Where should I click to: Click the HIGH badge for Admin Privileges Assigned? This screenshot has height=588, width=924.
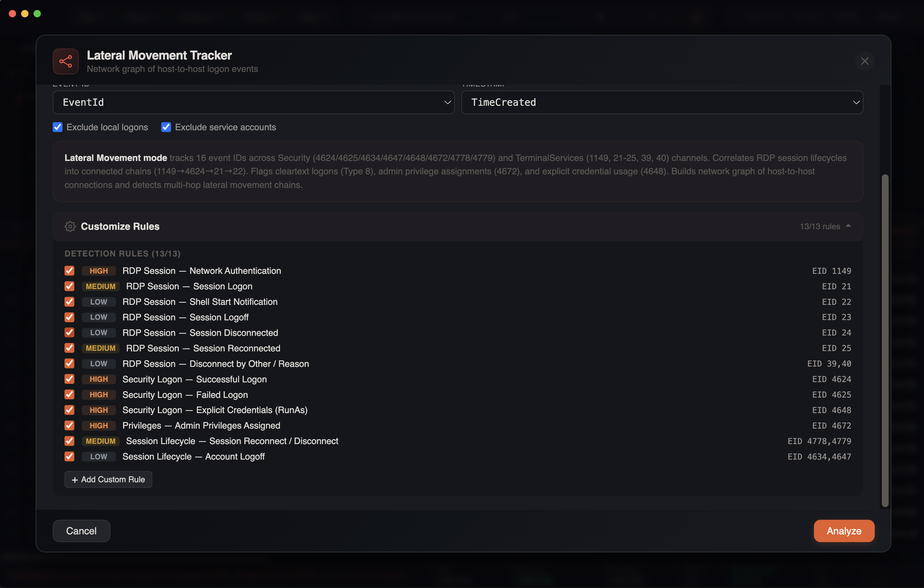point(99,425)
